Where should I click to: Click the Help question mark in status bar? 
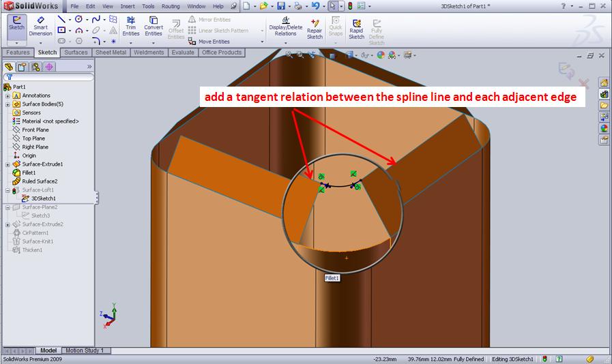tap(559, 359)
